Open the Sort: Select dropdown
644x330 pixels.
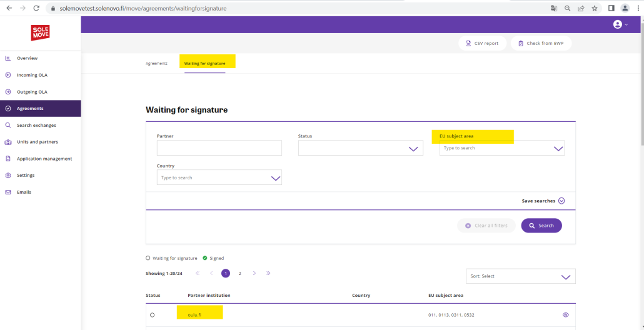[x=521, y=276]
